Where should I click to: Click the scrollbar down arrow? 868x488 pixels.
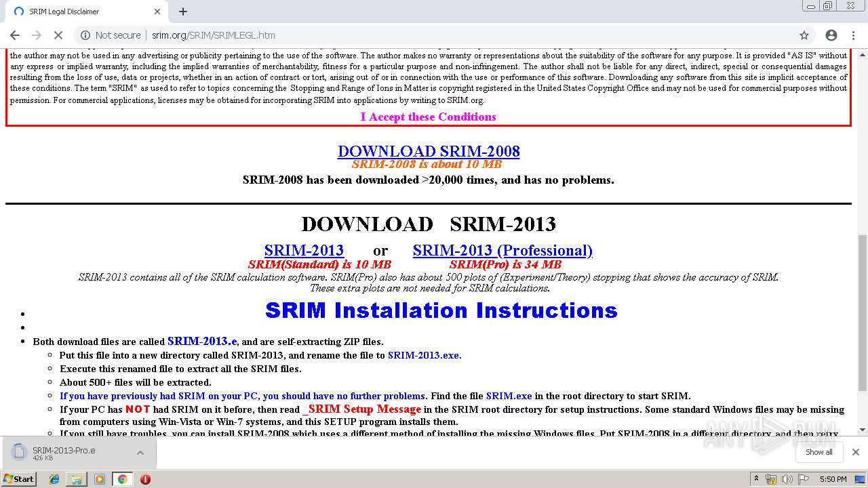pyautogui.click(x=863, y=430)
